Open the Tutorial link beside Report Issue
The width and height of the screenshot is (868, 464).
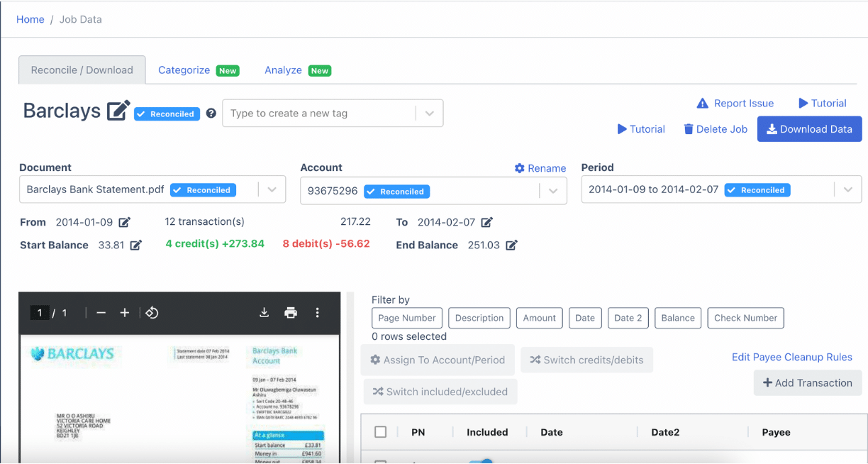pyautogui.click(x=823, y=104)
